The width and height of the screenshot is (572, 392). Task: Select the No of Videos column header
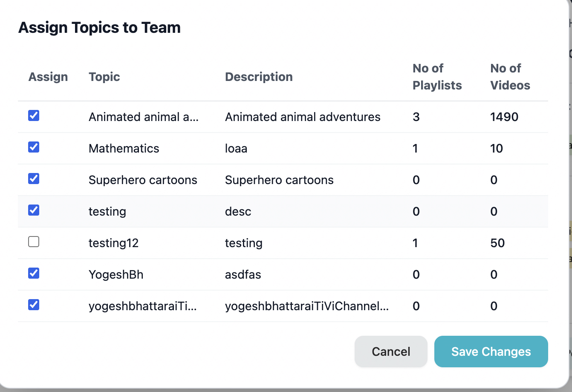click(510, 77)
